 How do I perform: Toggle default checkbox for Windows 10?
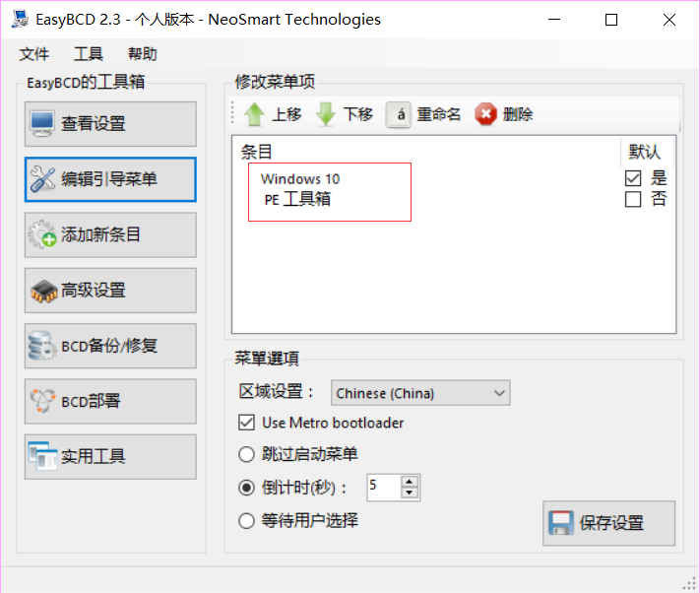point(633,178)
